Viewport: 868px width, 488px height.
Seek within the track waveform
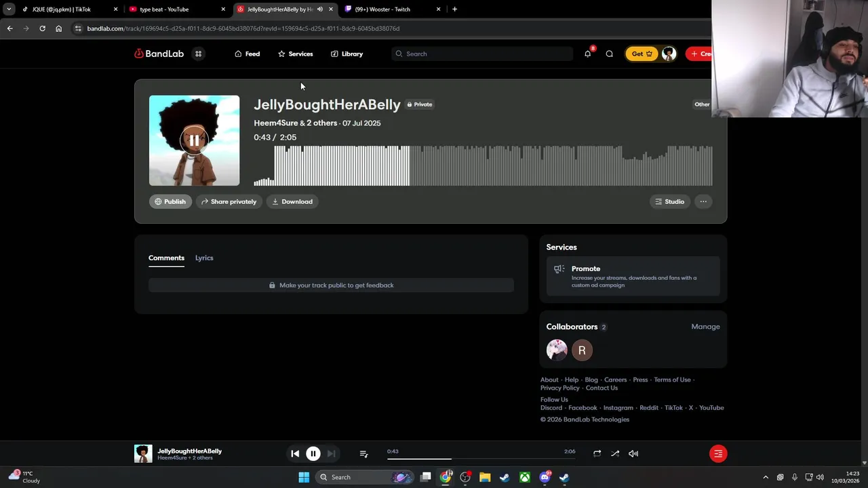(483, 165)
